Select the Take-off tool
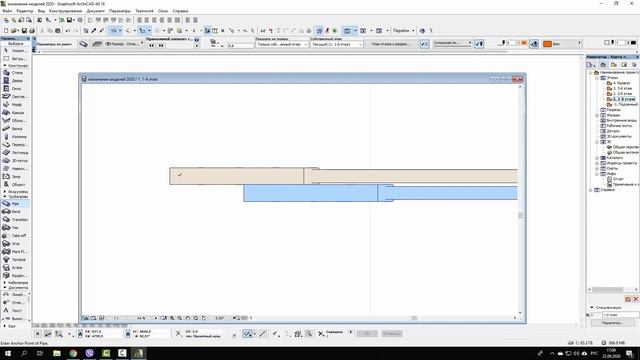The image size is (640, 360). 14,236
